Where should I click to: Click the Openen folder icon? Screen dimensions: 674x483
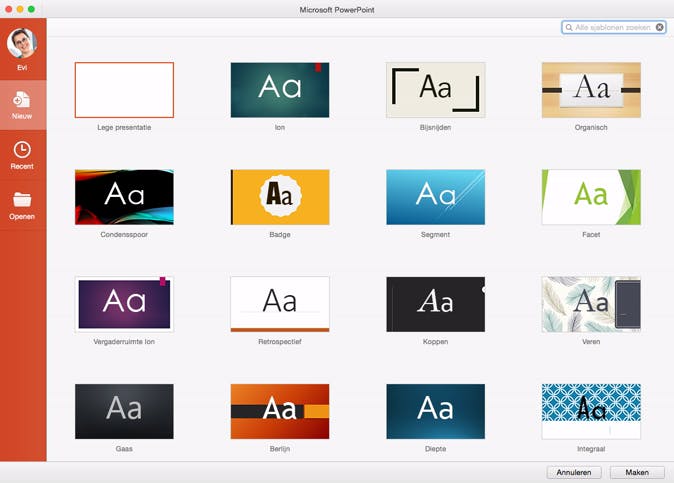pyautogui.click(x=22, y=200)
